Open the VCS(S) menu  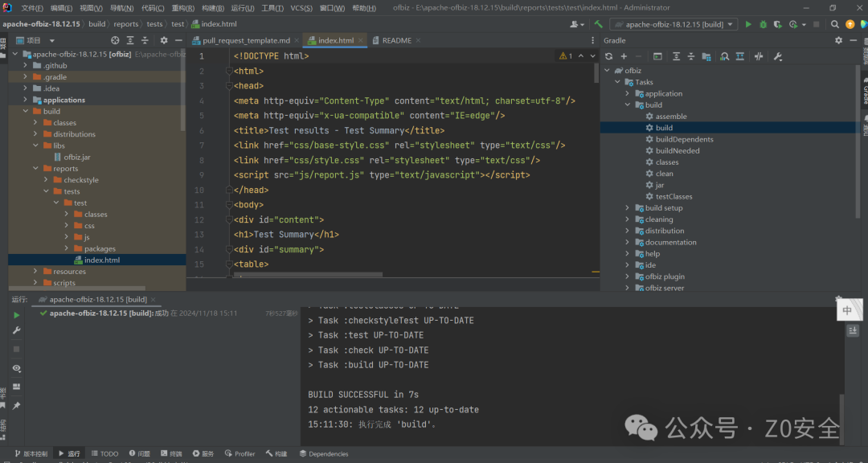click(301, 8)
